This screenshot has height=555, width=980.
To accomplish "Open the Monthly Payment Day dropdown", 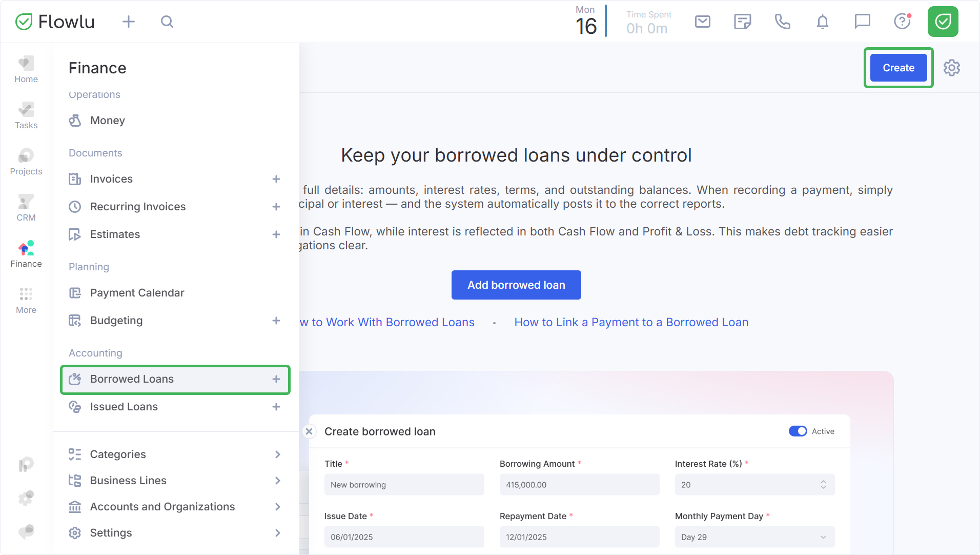I will click(754, 537).
